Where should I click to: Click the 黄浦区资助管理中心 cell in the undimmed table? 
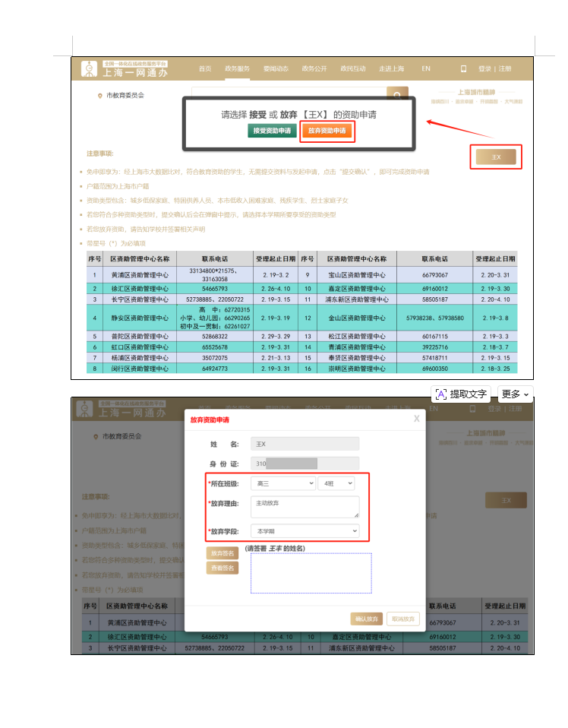140,275
